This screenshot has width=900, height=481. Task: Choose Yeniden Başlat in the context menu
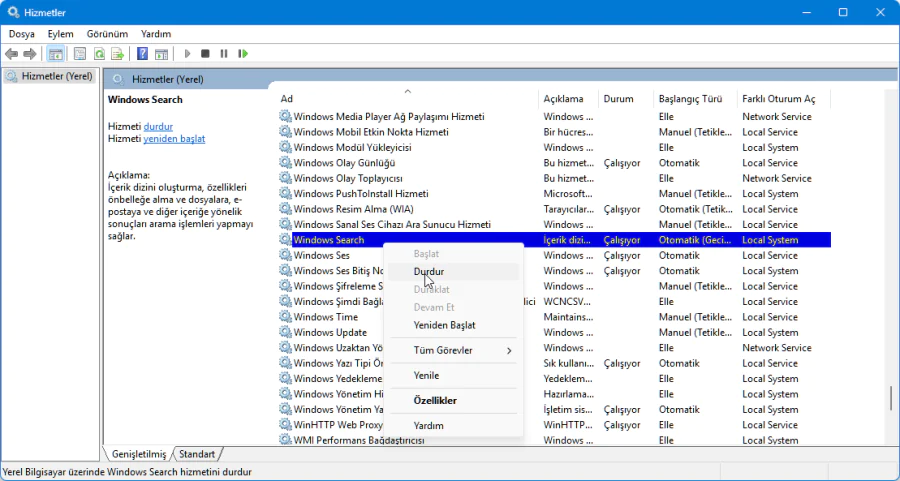453,325
